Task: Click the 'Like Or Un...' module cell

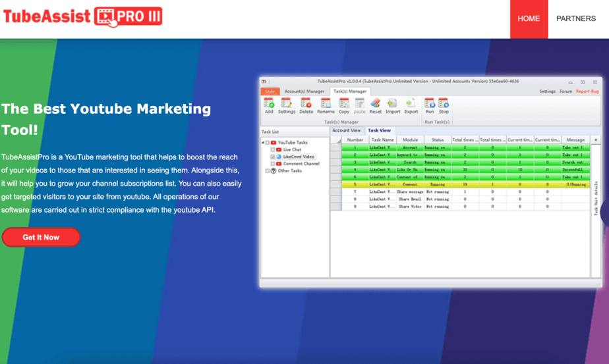Action: click(x=410, y=170)
